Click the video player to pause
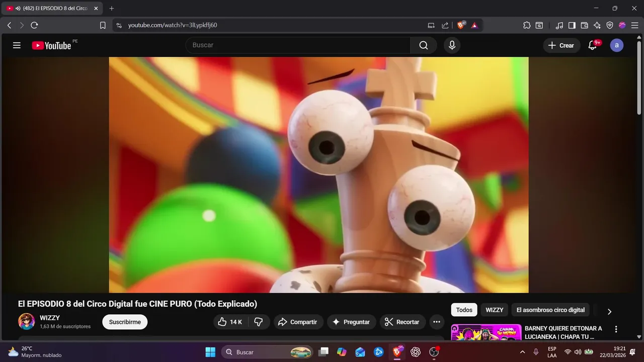 pyautogui.click(x=318, y=174)
